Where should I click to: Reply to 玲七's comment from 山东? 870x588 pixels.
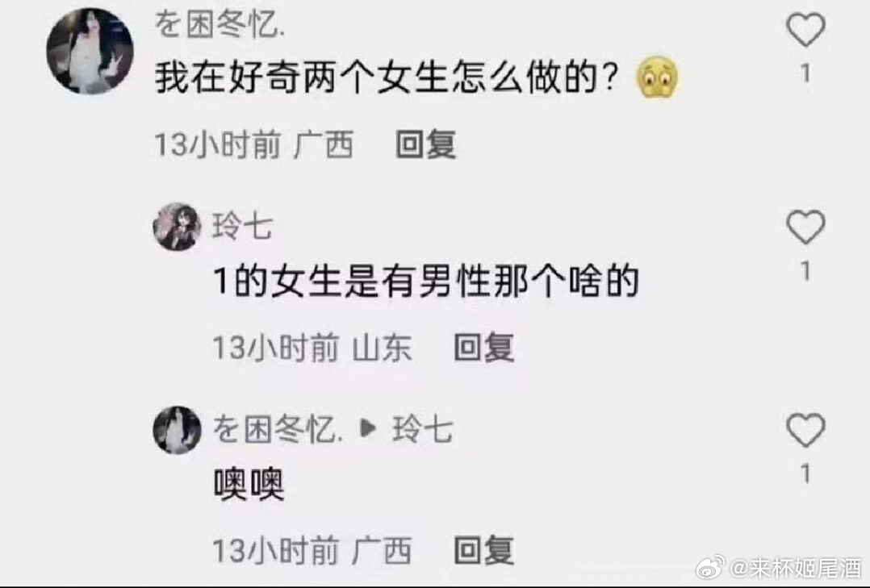[x=484, y=348]
